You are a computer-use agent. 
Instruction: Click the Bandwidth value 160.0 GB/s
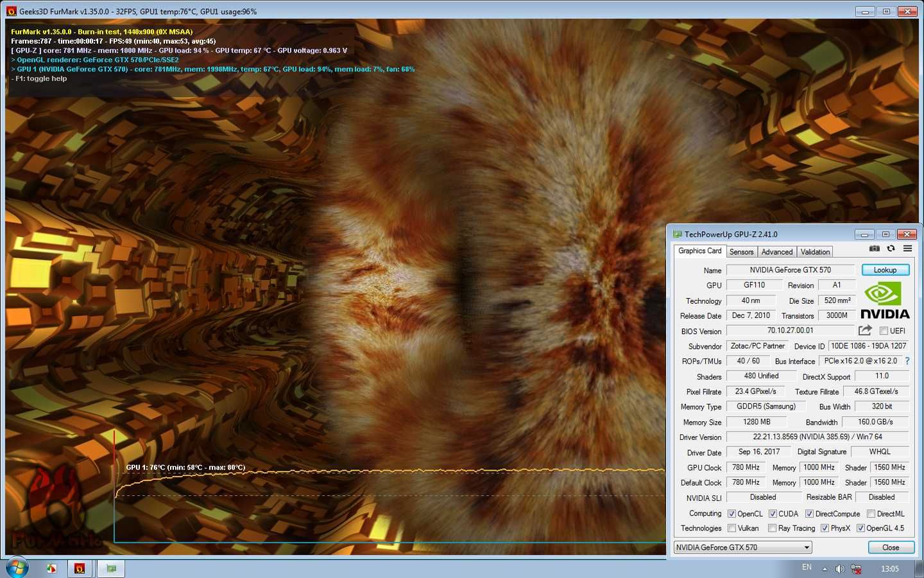click(x=875, y=422)
